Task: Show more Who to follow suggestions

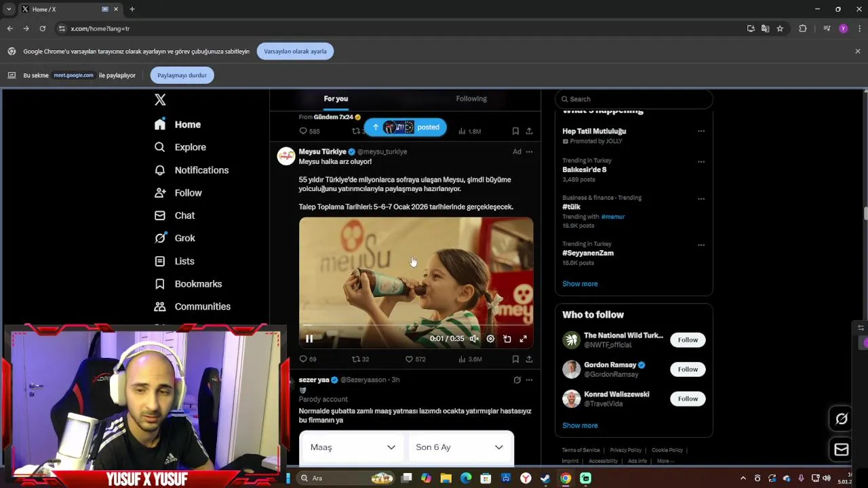Action: click(580, 426)
